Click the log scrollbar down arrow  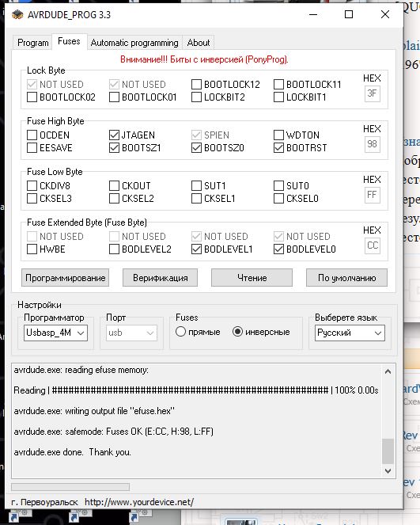point(388,471)
